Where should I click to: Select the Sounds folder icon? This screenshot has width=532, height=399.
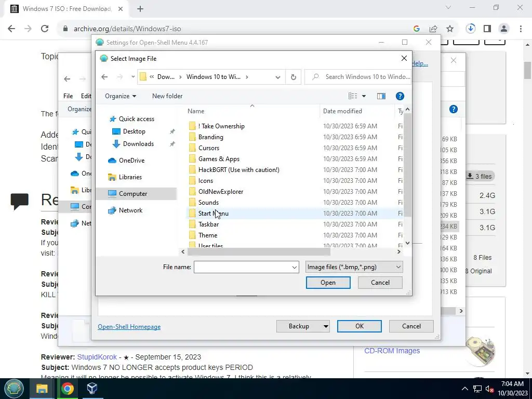pyautogui.click(x=192, y=203)
